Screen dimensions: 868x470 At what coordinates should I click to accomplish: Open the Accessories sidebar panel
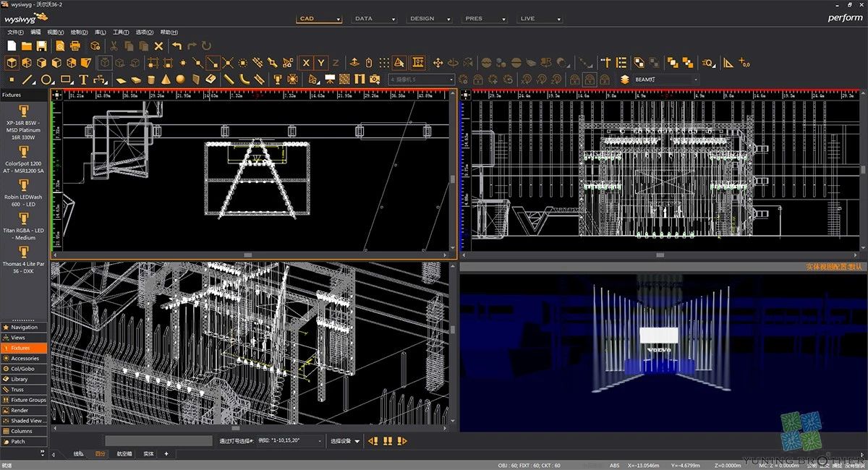tap(24, 359)
